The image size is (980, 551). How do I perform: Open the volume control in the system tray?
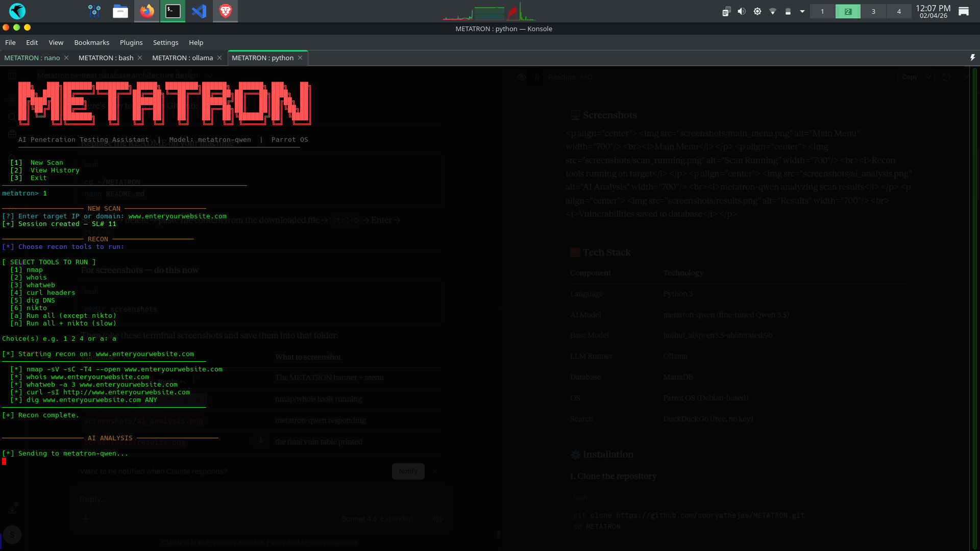tap(741, 11)
